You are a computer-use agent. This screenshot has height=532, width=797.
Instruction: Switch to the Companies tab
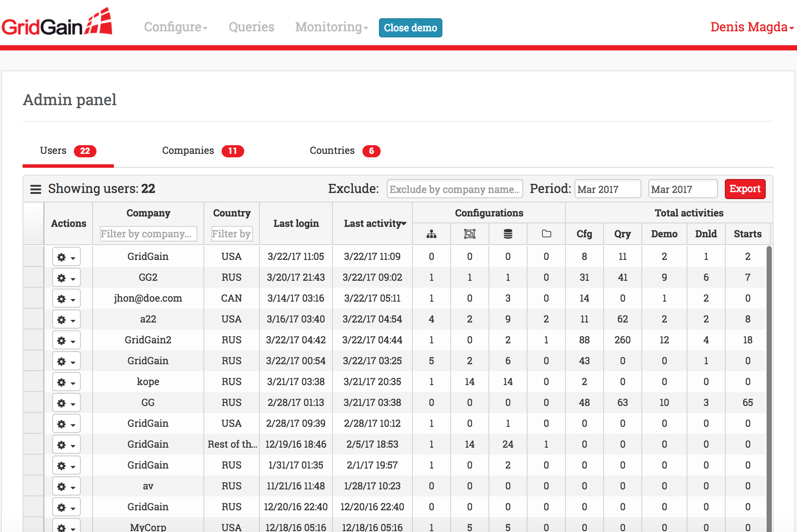coord(203,151)
